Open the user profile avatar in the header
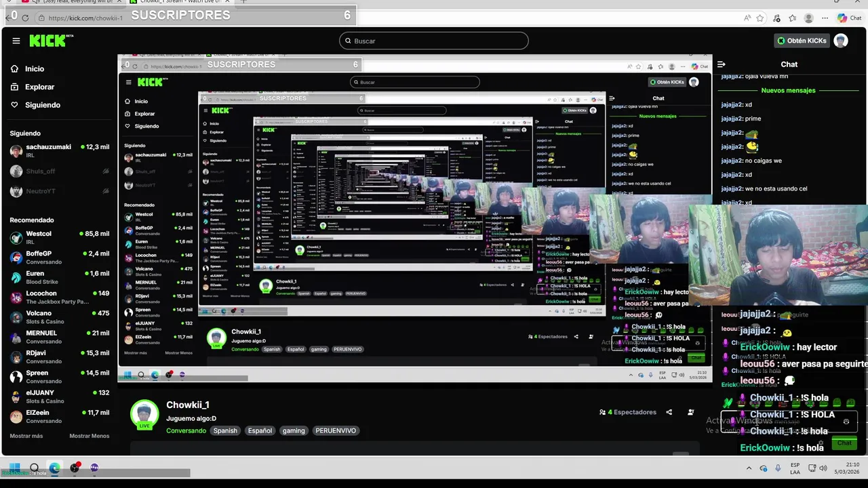This screenshot has width=868, height=488. click(841, 41)
